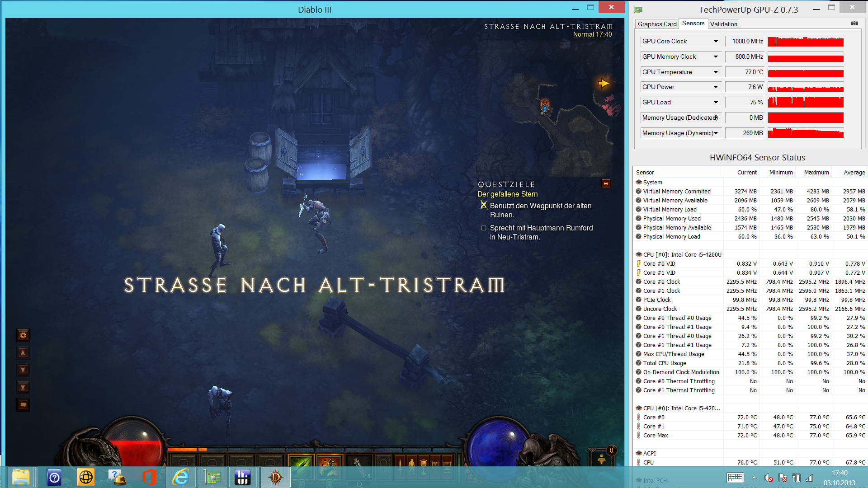Click the chat settings gear icon
The image size is (868, 488).
[23, 335]
